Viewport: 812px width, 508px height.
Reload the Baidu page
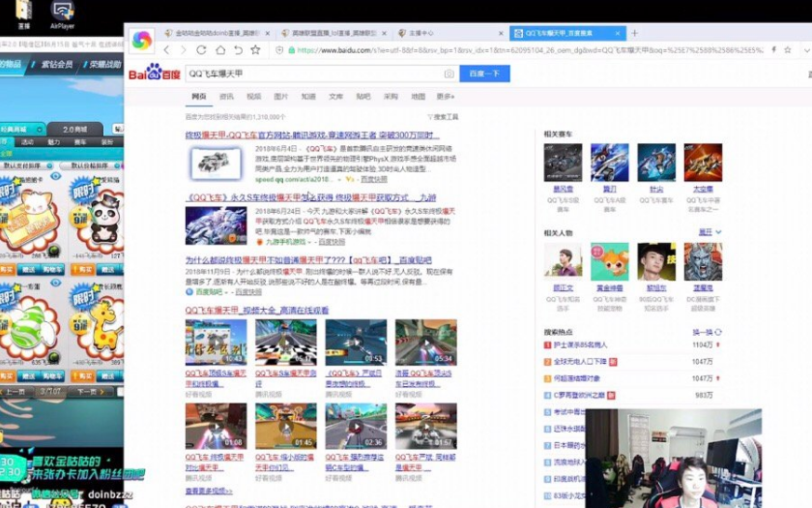pos(201,49)
